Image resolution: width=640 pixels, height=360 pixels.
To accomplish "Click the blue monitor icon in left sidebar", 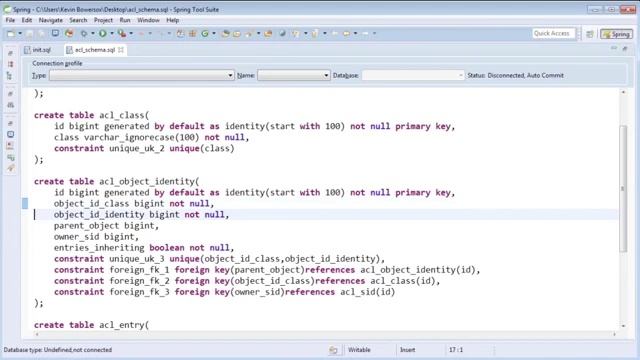I will click(11, 134).
